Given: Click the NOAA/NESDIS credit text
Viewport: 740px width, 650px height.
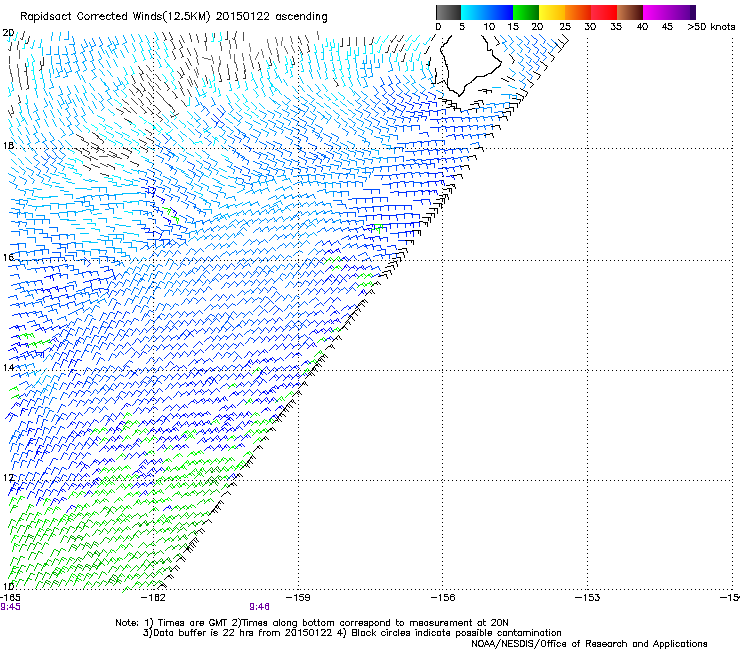Looking at the screenshot, I should tap(589, 644).
